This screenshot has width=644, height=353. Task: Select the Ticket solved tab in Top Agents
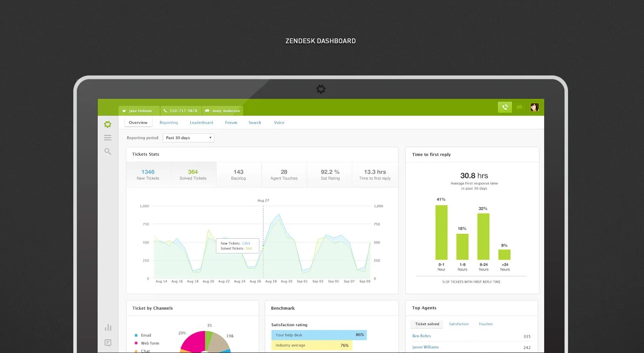[427, 324]
